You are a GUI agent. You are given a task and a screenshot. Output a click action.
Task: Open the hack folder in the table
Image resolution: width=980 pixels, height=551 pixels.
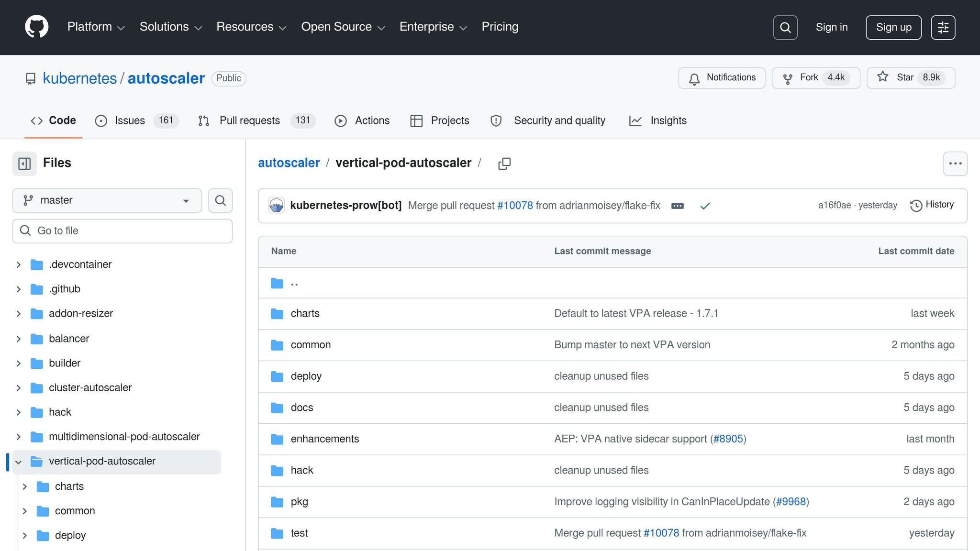pos(302,471)
